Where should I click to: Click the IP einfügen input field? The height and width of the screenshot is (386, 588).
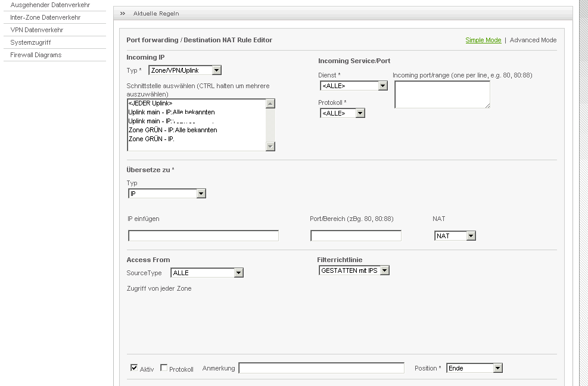[x=203, y=236]
